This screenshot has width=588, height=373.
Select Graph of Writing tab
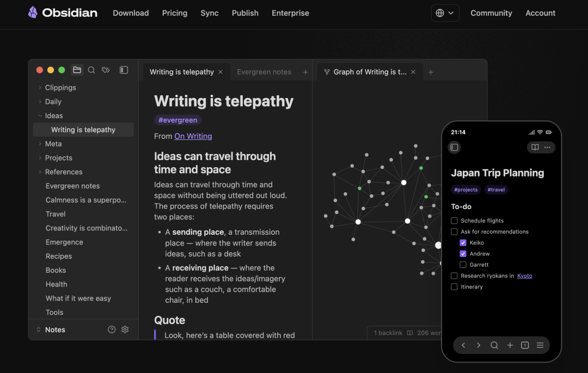click(x=370, y=72)
